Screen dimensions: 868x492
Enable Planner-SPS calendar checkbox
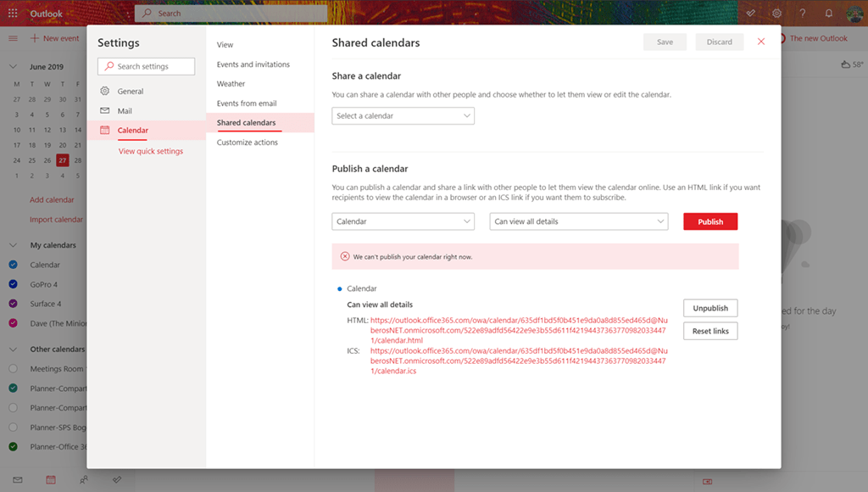(x=14, y=428)
